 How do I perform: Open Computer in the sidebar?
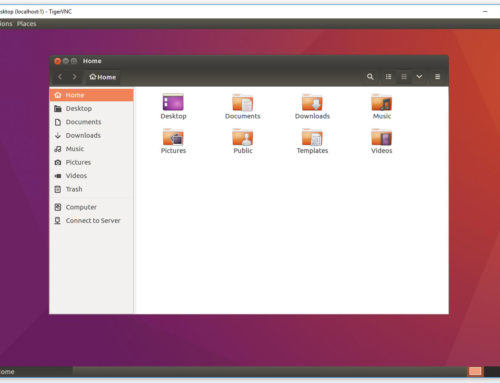coord(91,207)
